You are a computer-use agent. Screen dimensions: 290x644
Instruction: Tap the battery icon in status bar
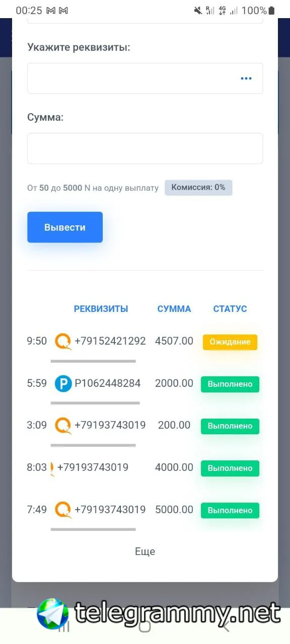tap(272, 11)
